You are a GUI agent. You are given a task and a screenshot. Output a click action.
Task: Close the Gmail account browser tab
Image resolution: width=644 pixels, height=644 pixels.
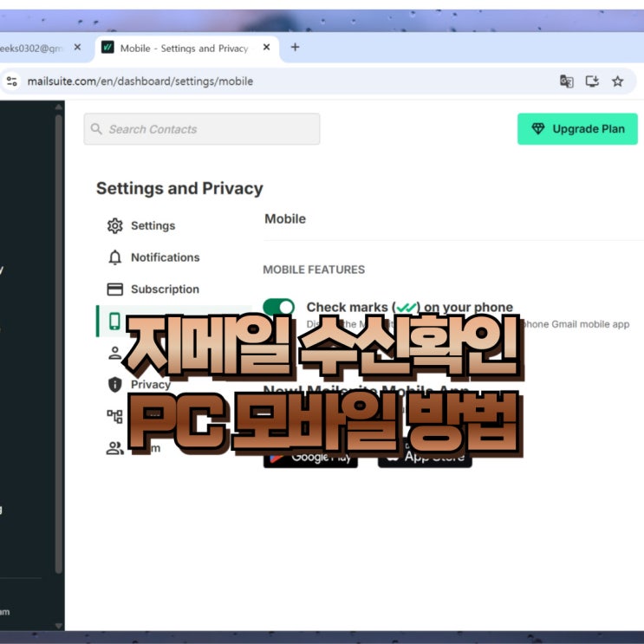[x=77, y=47]
